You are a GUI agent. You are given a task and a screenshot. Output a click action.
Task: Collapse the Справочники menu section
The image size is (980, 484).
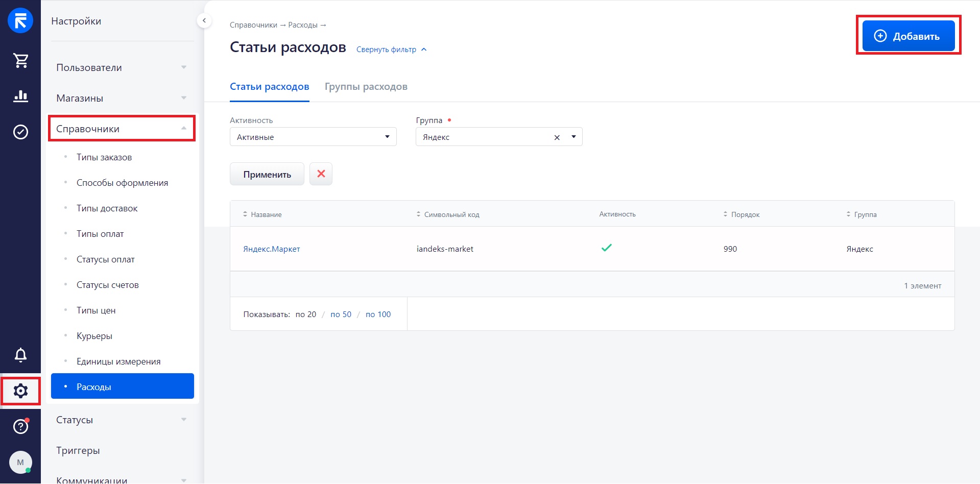point(122,129)
